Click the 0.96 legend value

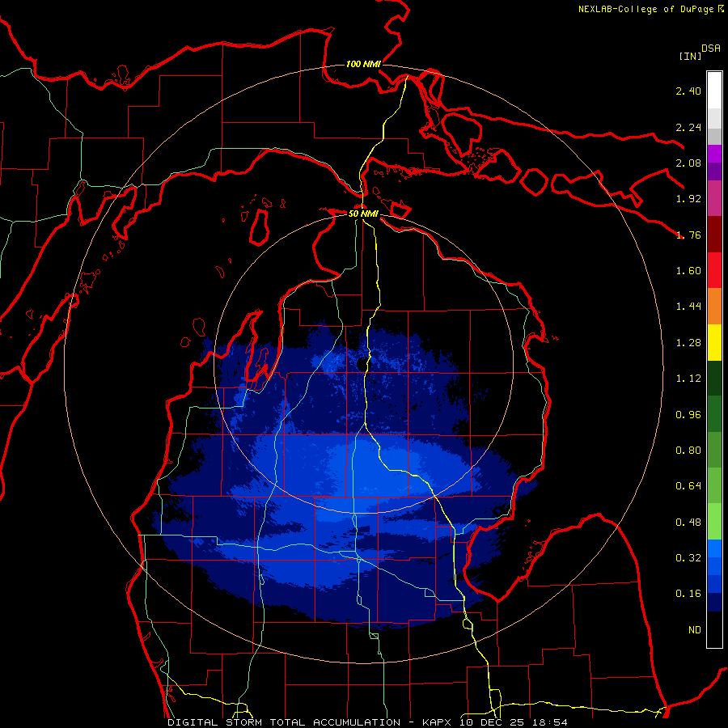pyautogui.click(x=688, y=415)
